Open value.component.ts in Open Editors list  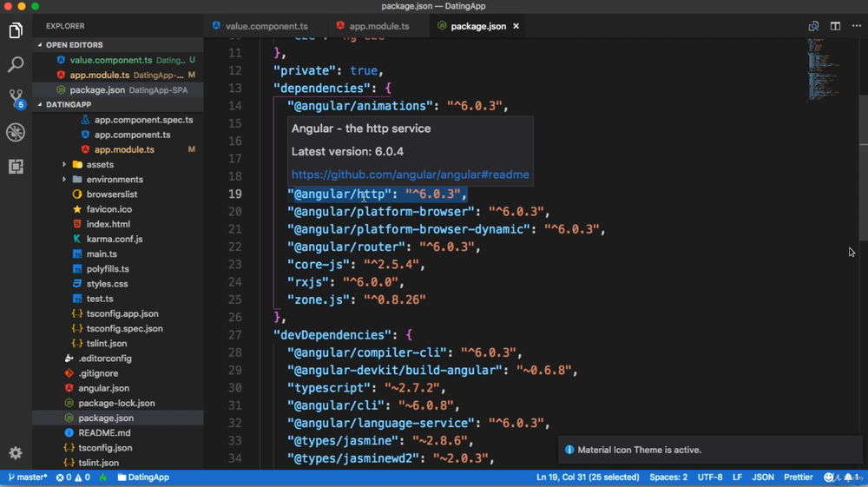(x=118, y=60)
